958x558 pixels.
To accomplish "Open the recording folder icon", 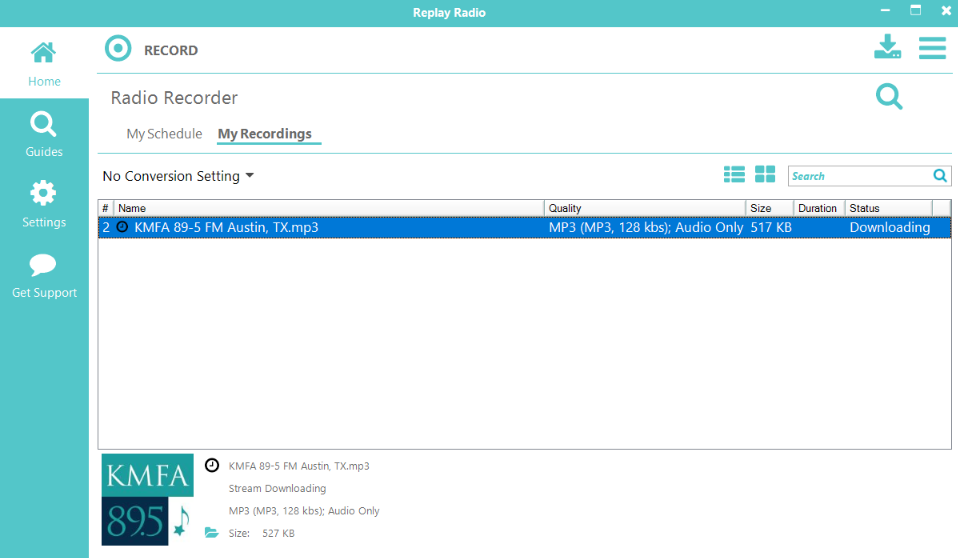I will [x=211, y=532].
